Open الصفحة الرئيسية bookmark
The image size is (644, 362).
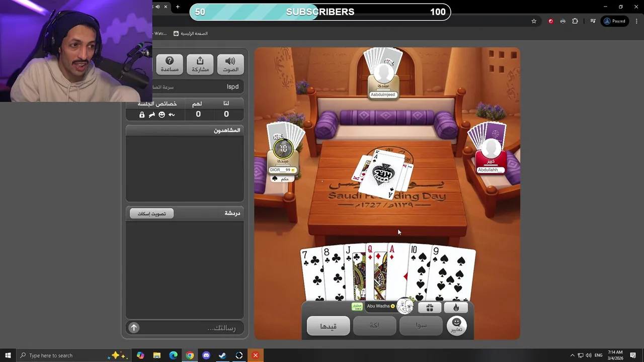(x=190, y=34)
